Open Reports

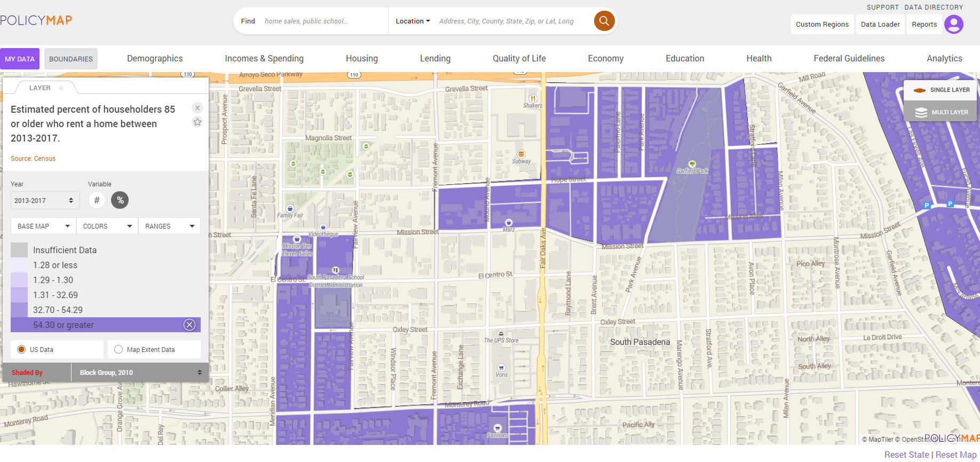tap(924, 24)
